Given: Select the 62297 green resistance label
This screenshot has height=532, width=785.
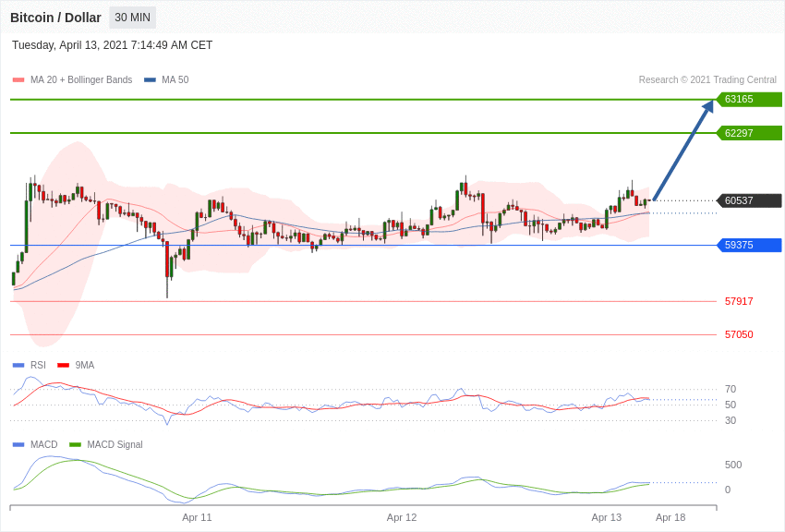Looking at the screenshot, I should (750, 133).
